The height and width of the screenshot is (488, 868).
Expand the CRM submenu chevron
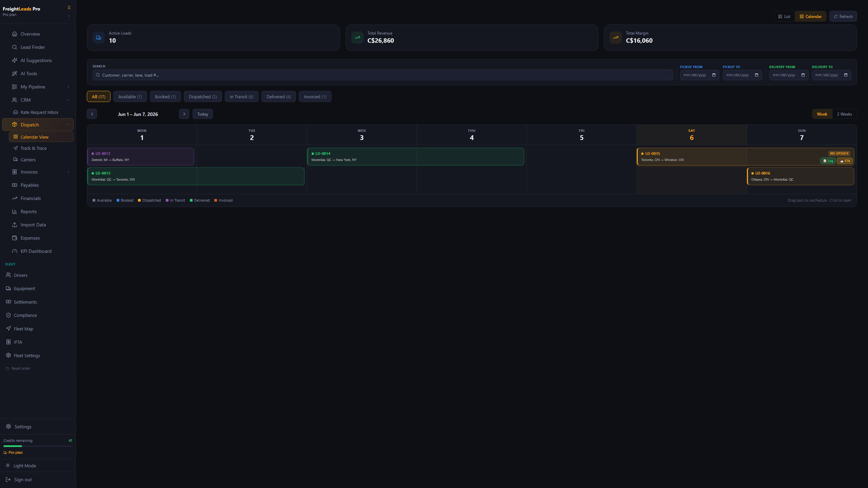click(x=68, y=100)
